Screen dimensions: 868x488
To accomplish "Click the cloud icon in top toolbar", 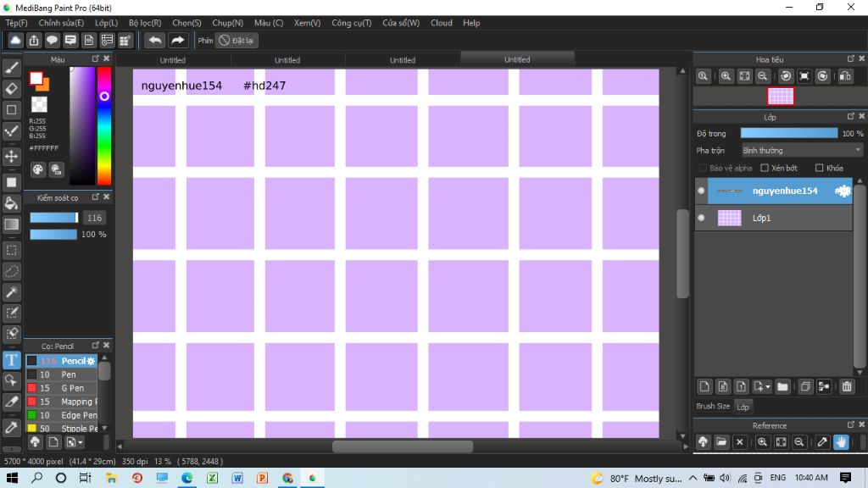I will (15, 41).
